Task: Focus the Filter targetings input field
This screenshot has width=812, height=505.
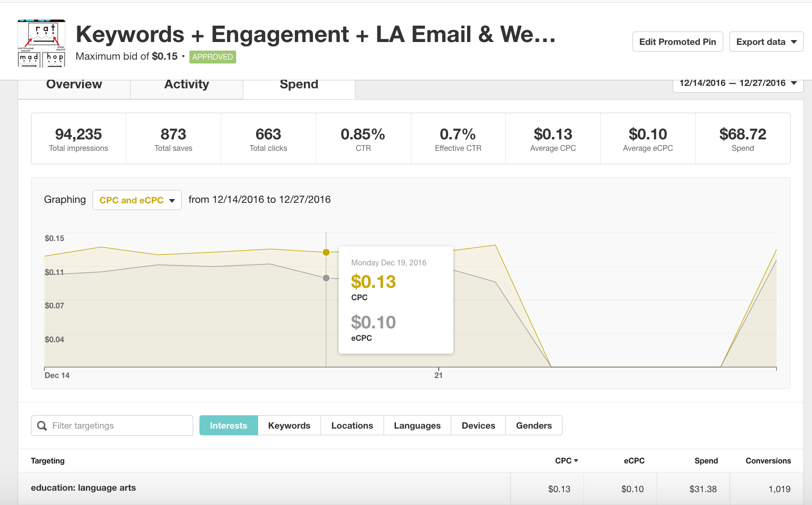Action: point(112,425)
